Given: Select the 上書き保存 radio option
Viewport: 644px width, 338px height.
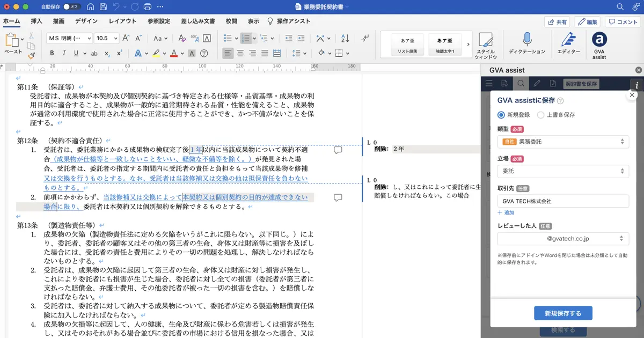Looking at the screenshot, I should coord(556,115).
